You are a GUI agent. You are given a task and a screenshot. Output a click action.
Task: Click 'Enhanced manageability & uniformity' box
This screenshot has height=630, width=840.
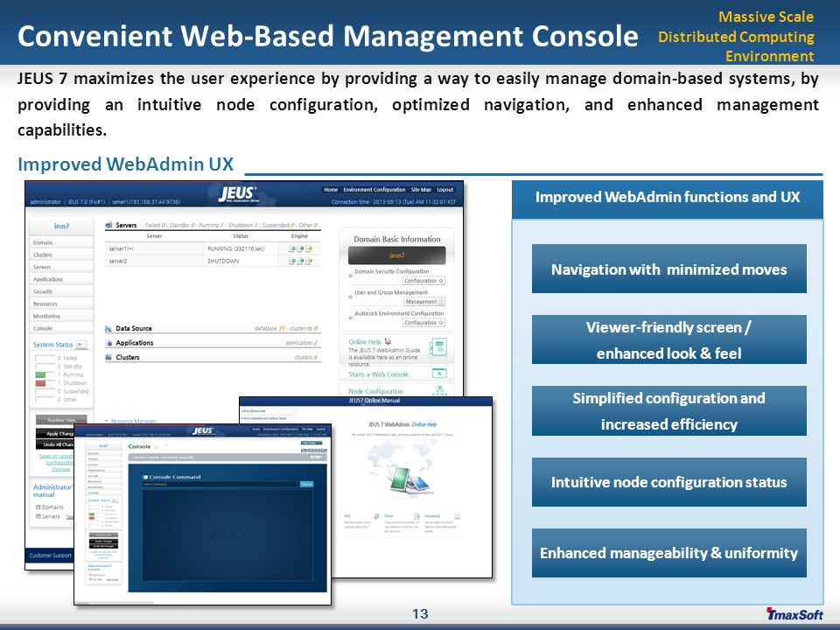click(x=669, y=553)
